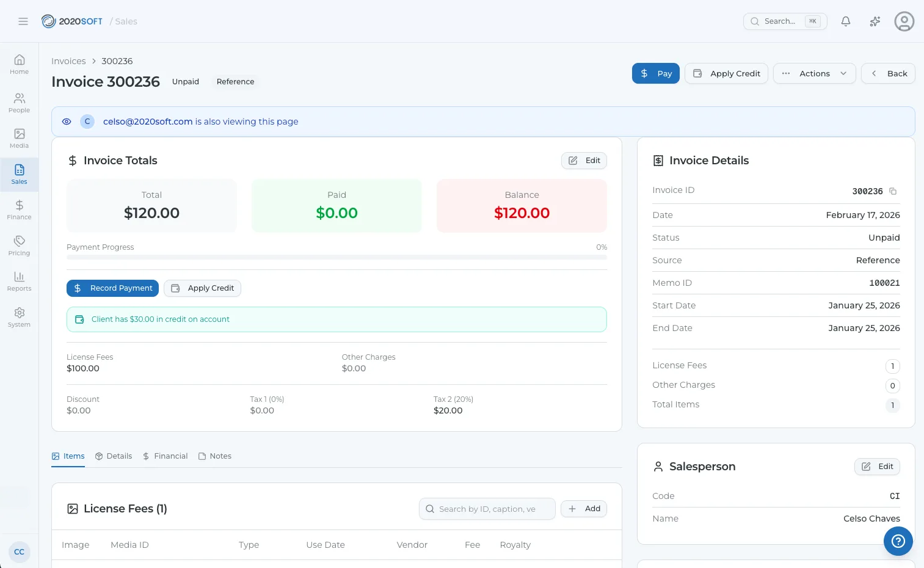Click the Record Payment button

pos(112,288)
